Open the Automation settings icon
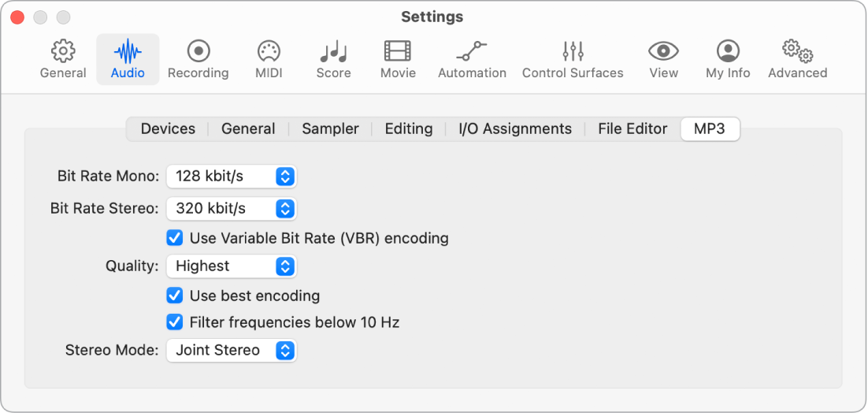This screenshot has width=868, height=413. [472, 51]
